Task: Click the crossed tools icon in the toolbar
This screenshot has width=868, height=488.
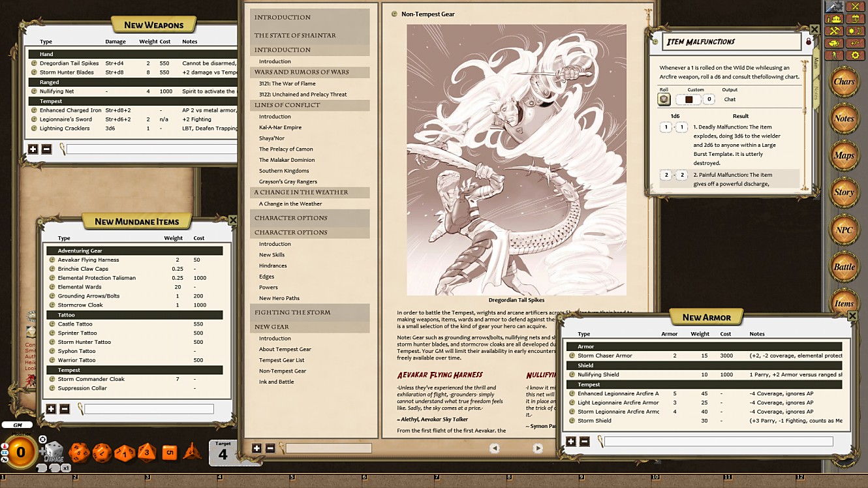Action: (x=834, y=31)
